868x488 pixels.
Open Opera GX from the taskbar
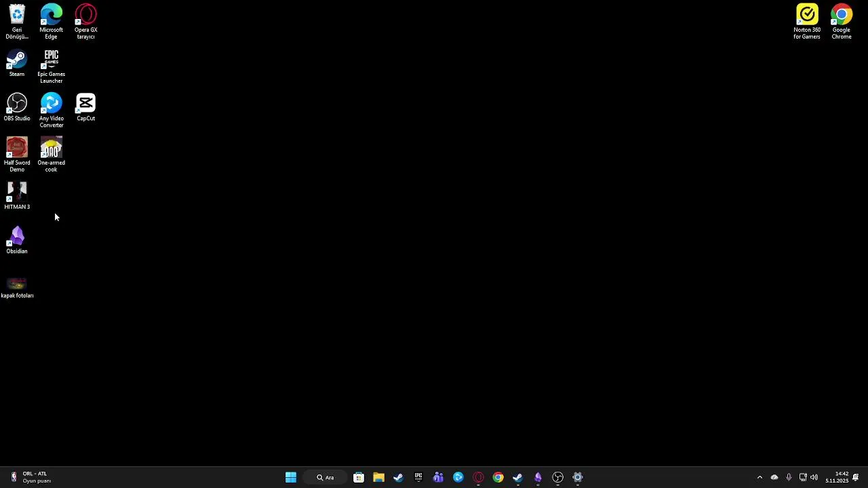click(478, 477)
